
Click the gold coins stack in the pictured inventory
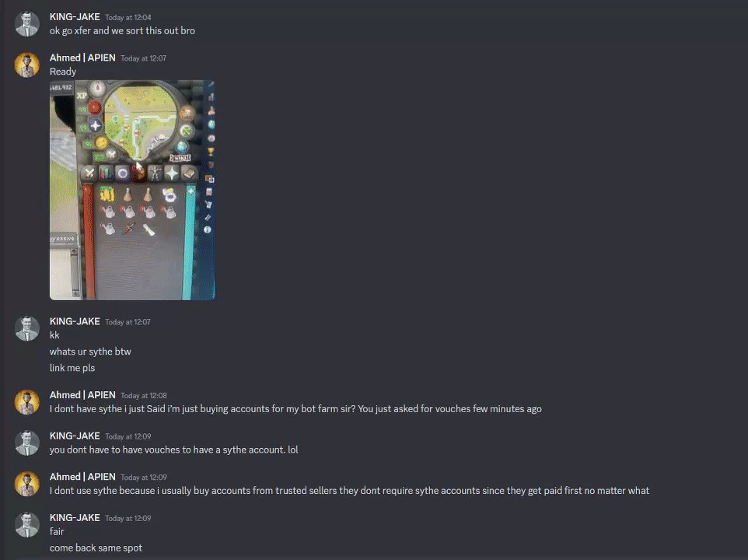(107, 194)
